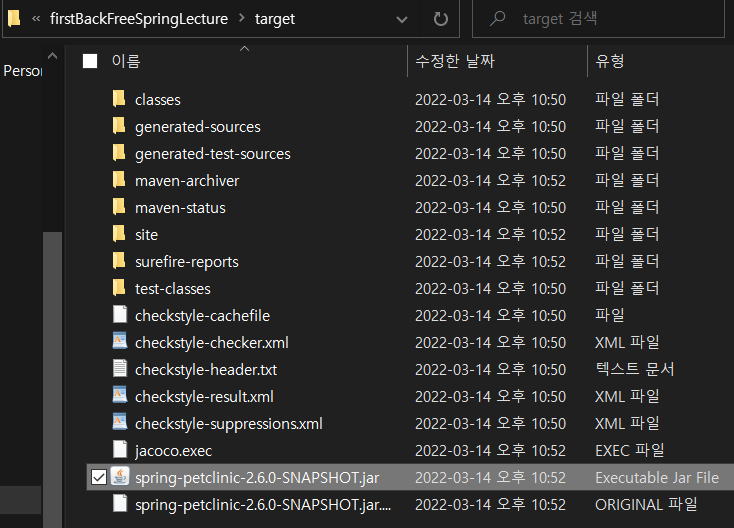Click 텍스트 문서 type cell
Image resolution: width=734 pixels, height=528 pixels.
[634, 369]
